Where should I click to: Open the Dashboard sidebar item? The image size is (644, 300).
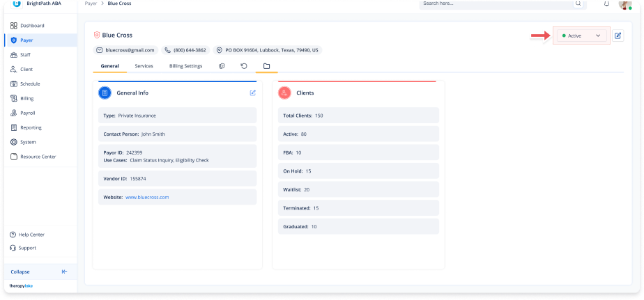pos(40,26)
